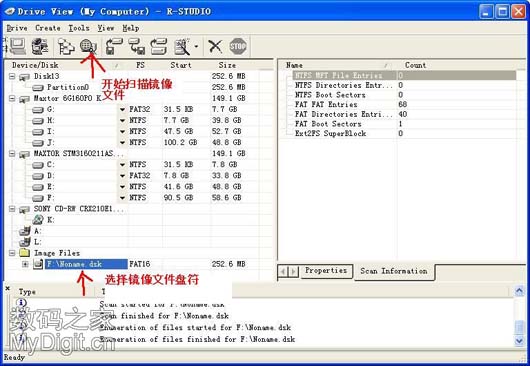The height and width of the screenshot is (366, 530).
Task: Click the open drive files tree icon
Action: [66, 46]
